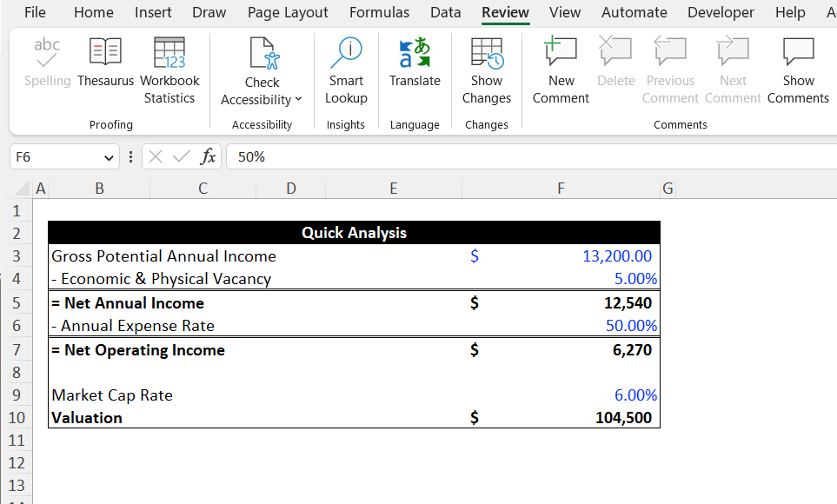This screenshot has width=837, height=504.
Task: Click Delete comment
Action: tap(616, 62)
